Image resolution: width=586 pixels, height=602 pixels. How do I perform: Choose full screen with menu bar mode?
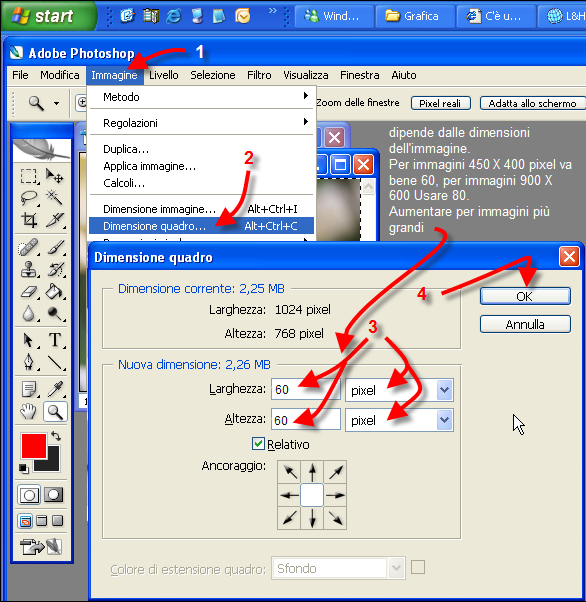(x=41, y=521)
